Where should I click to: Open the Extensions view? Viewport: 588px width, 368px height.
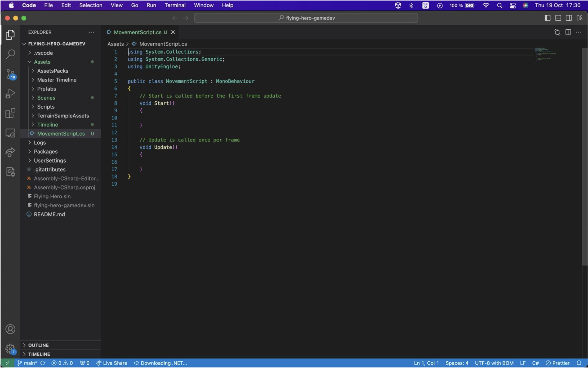(10, 113)
